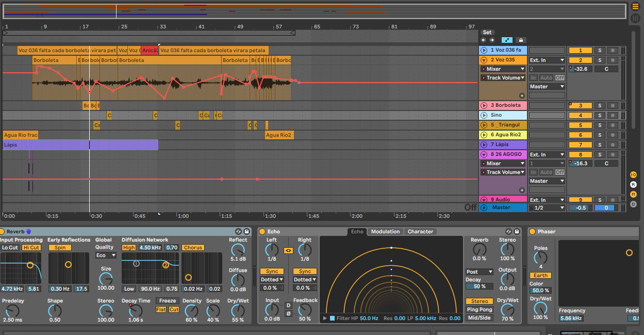Toggle Phaser Earth mode button
Image resolution: width=644 pixels, height=335 pixels.
[x=540, y=276]
